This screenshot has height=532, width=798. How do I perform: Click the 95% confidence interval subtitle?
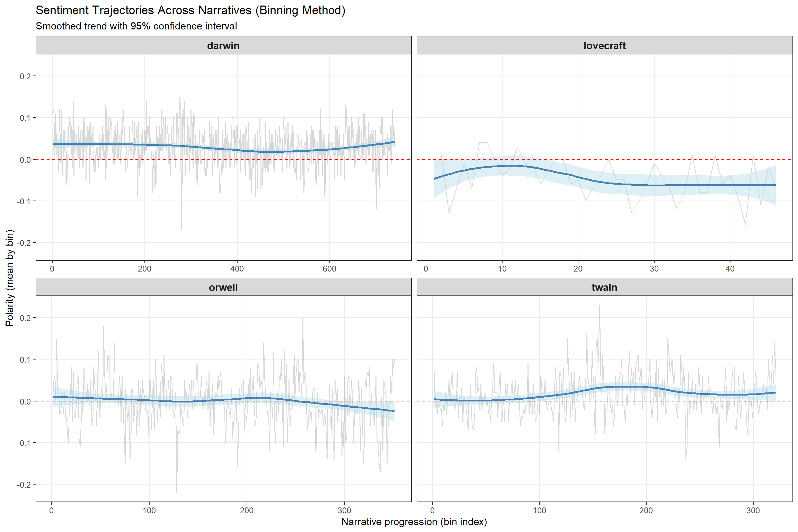[136, 26]
